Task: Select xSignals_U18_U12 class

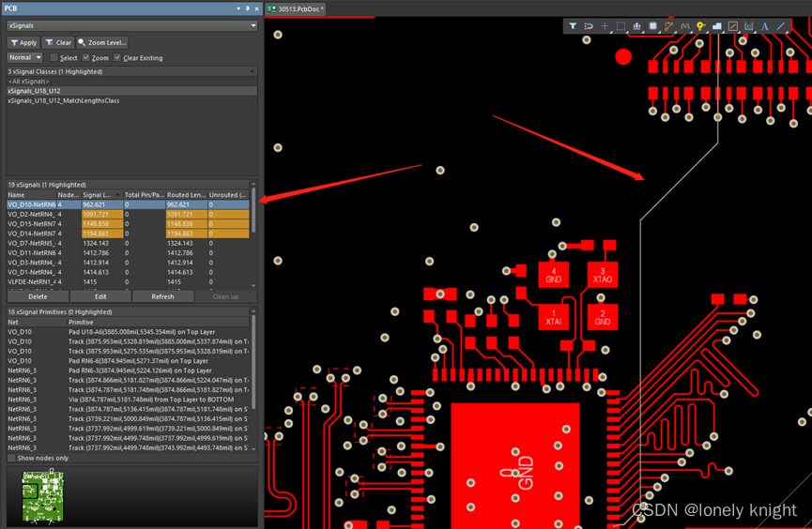Action: [131, 91]
